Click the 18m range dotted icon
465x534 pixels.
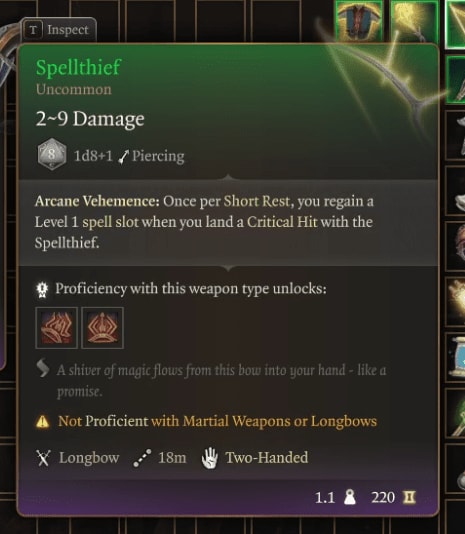(x=142, y=458)
